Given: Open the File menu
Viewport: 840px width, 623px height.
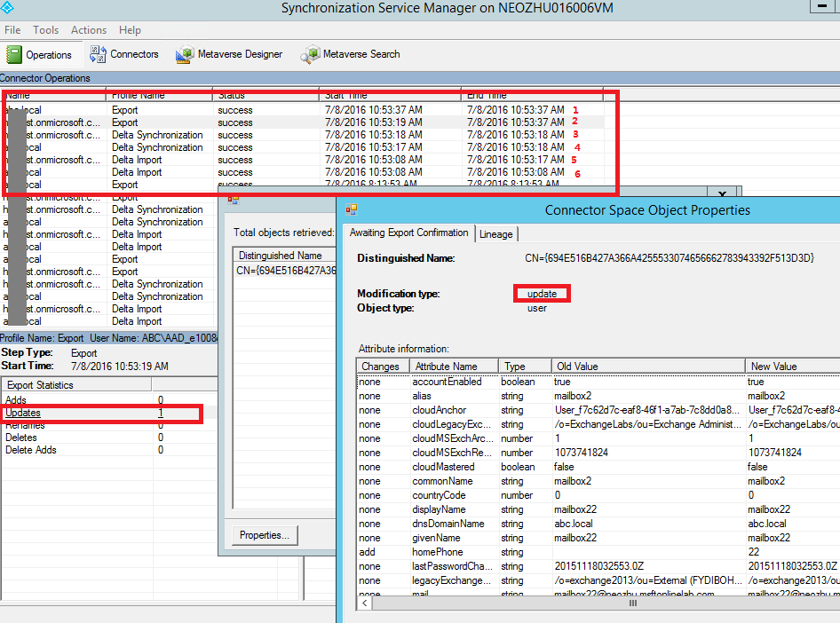Looking at the screenshot, I should pos(12,30).
